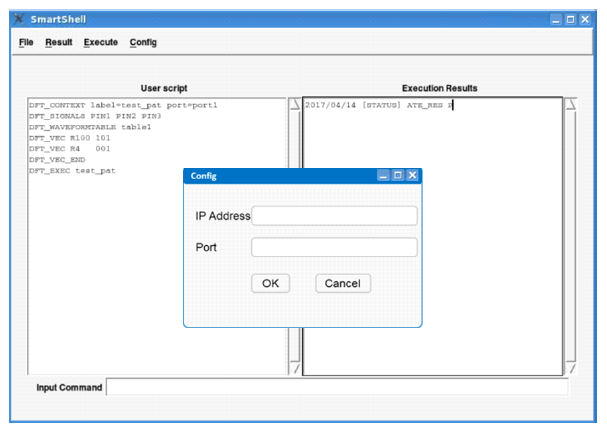Open the Result menu
Image resolution: width=607 pixels, height=434 pixels.
(59, 42)
